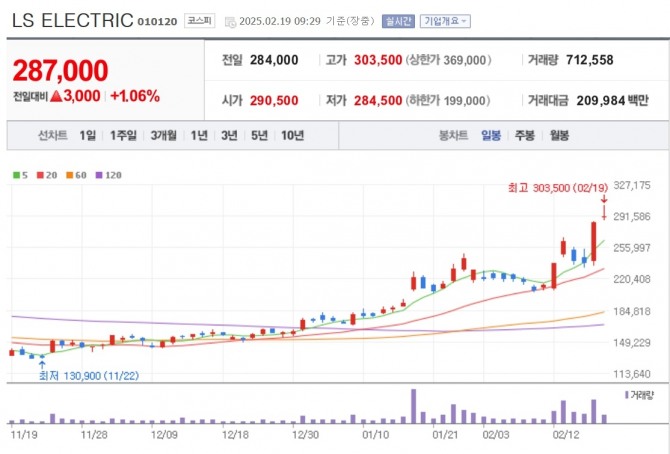Viewport: 670px width, 454px height.
Task: Click the 최저 130,900 (11/22) marker
Action: (89, 376)
